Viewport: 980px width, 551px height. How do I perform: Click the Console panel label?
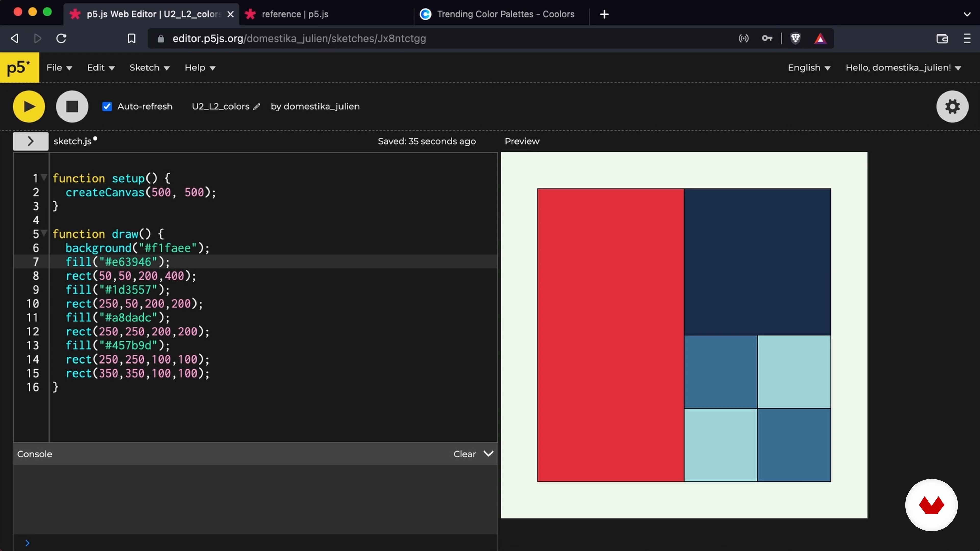coord(35,454)
